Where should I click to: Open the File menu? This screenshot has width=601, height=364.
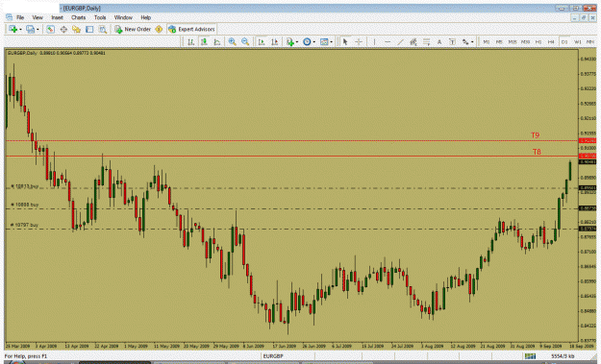(20, 17)
